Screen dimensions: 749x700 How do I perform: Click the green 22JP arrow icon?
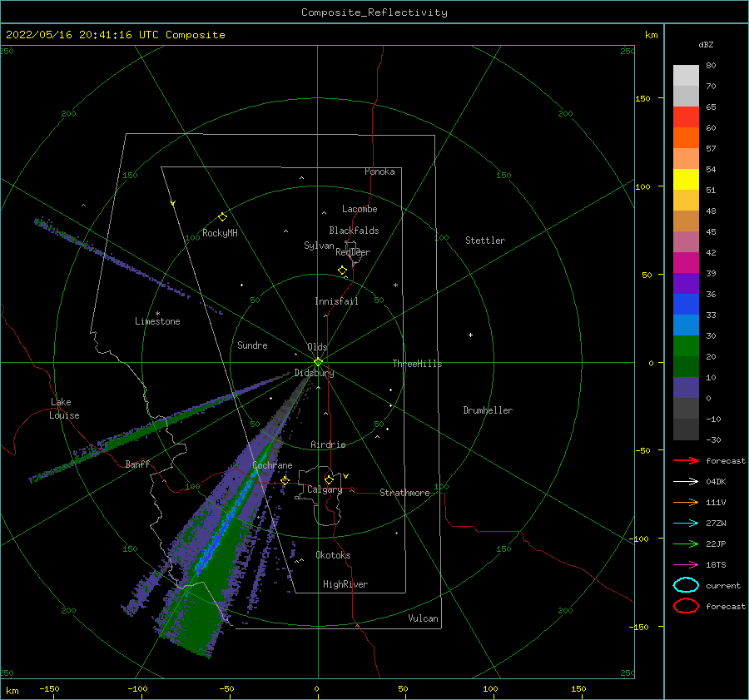tap(686, 544)
